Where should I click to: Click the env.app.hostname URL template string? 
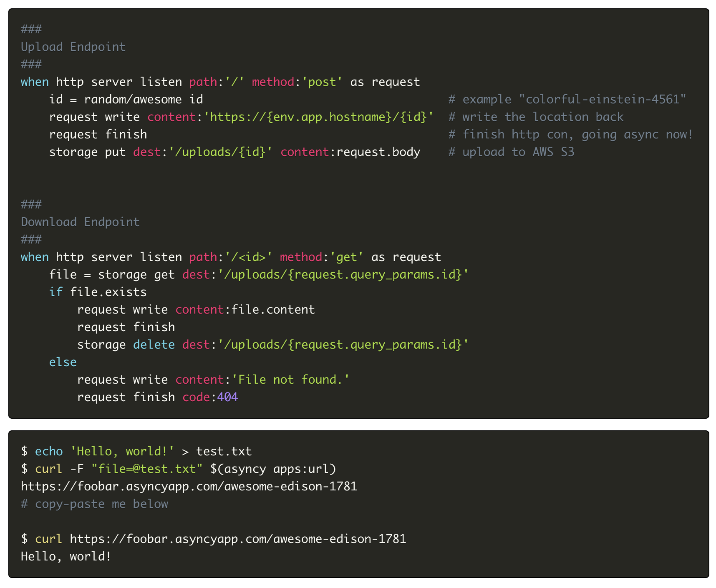318,117
